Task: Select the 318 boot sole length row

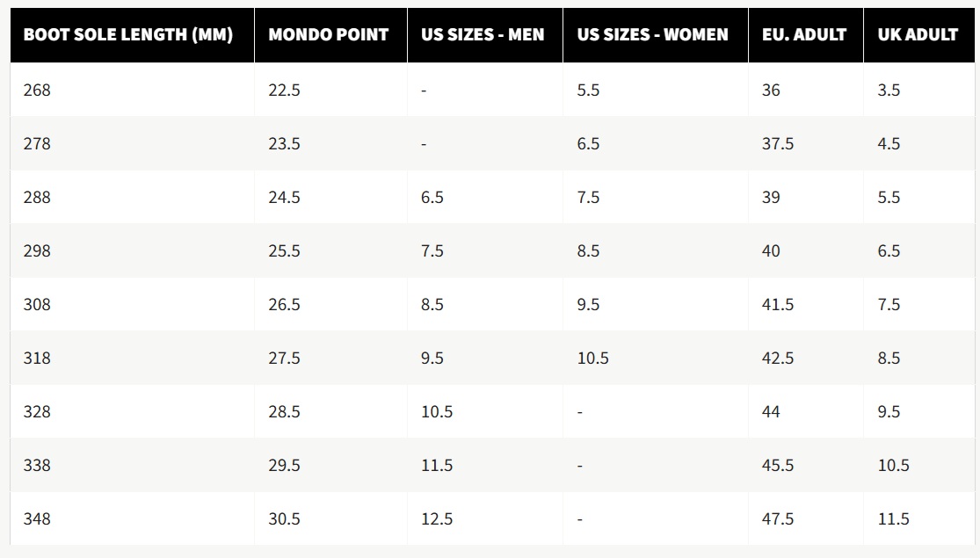Action: (x=37, y=358)
